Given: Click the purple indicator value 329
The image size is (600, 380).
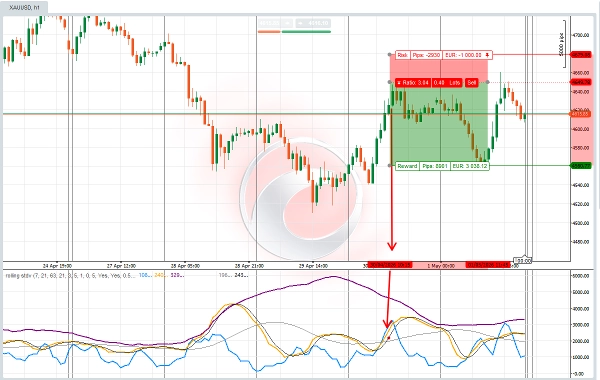Looking at the screenshot, I should 177,276.
